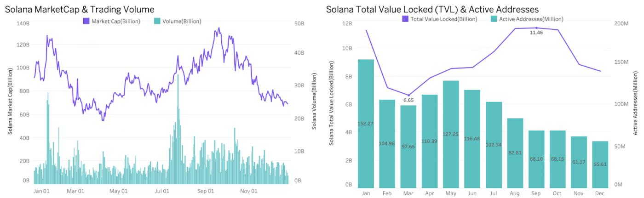Click the 11.46 TVL data point

click(536, 28)
